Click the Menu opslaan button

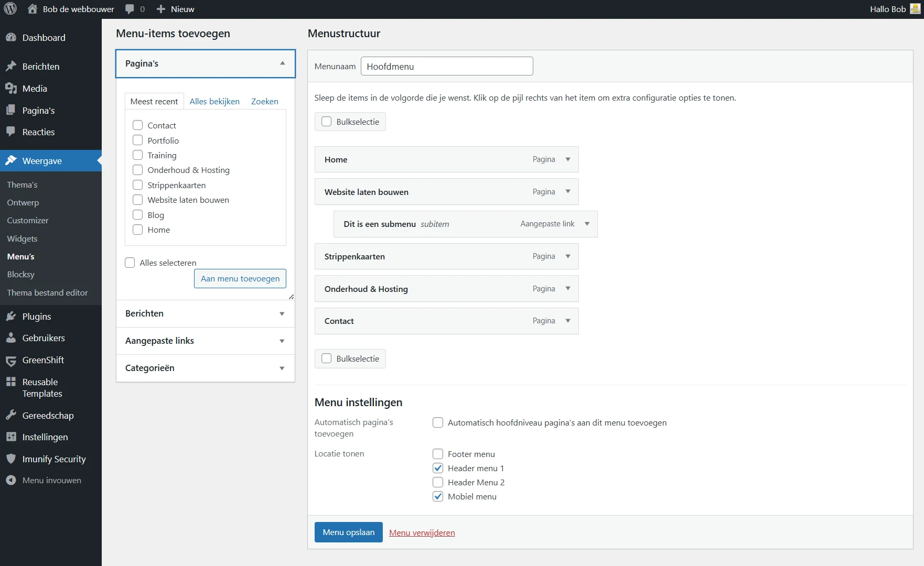point(348,532)
